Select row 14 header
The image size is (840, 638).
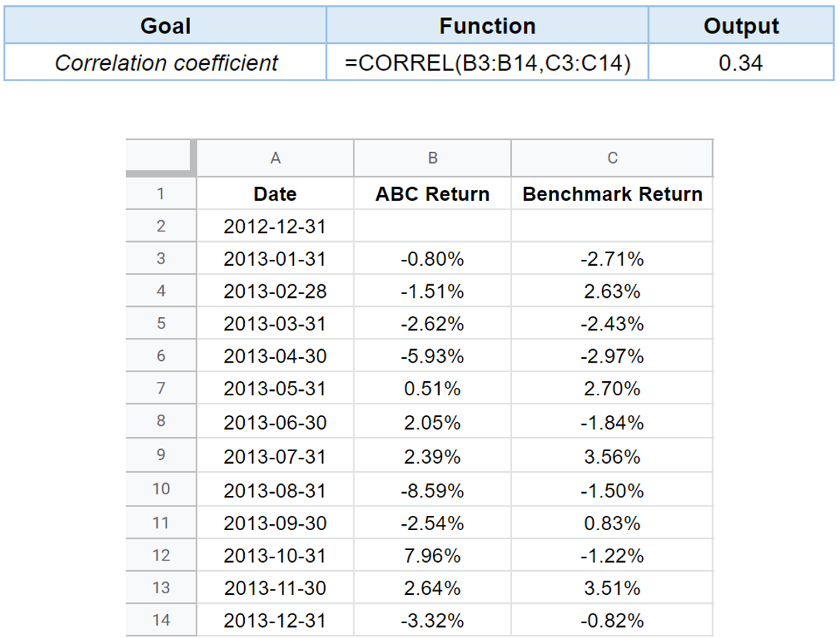(x=161, y=620)
